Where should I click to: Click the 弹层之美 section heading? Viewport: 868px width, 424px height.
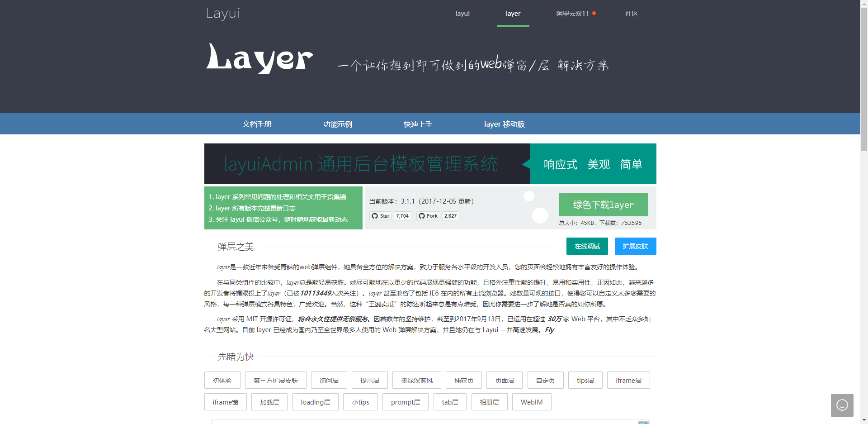point(236,247)
